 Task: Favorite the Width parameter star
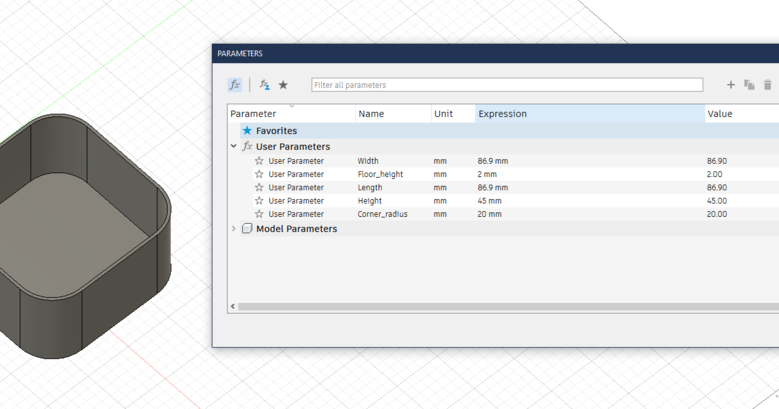tap(259, 161)
